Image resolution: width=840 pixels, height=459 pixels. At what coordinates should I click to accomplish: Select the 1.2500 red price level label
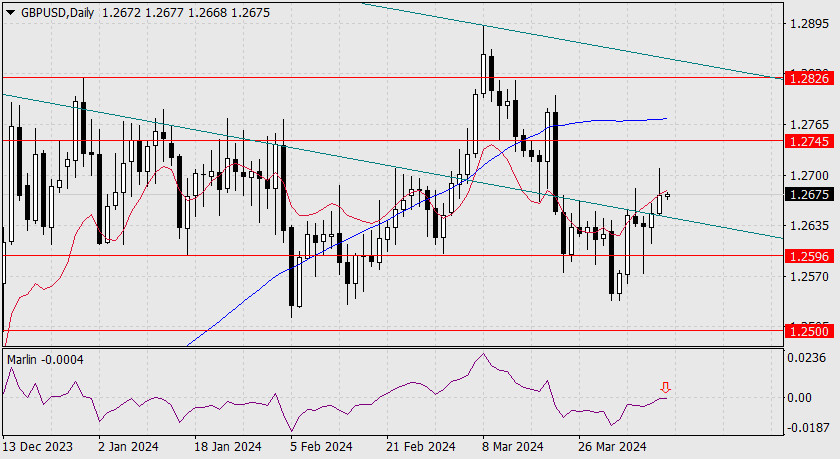point(811,332)
